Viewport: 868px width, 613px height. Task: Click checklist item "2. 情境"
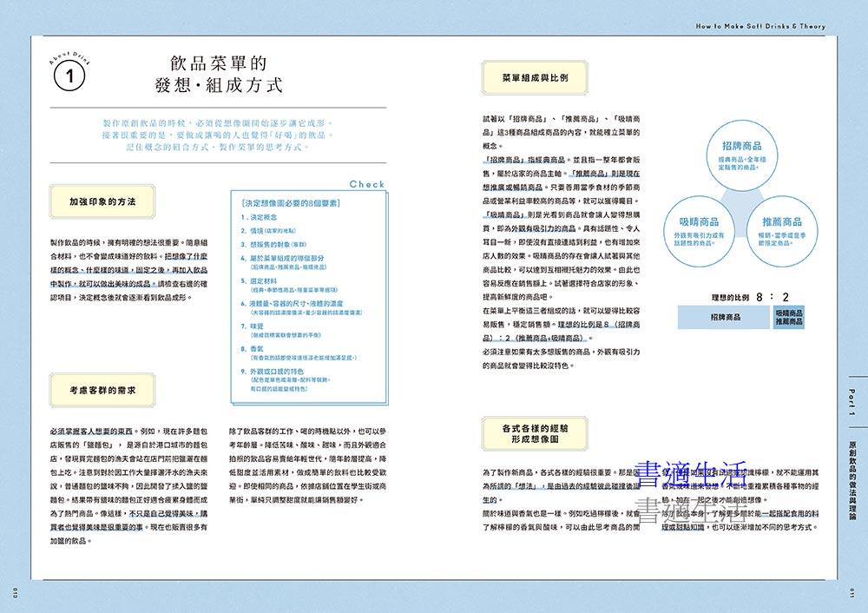pyautogui.click(x=268, y=230)
